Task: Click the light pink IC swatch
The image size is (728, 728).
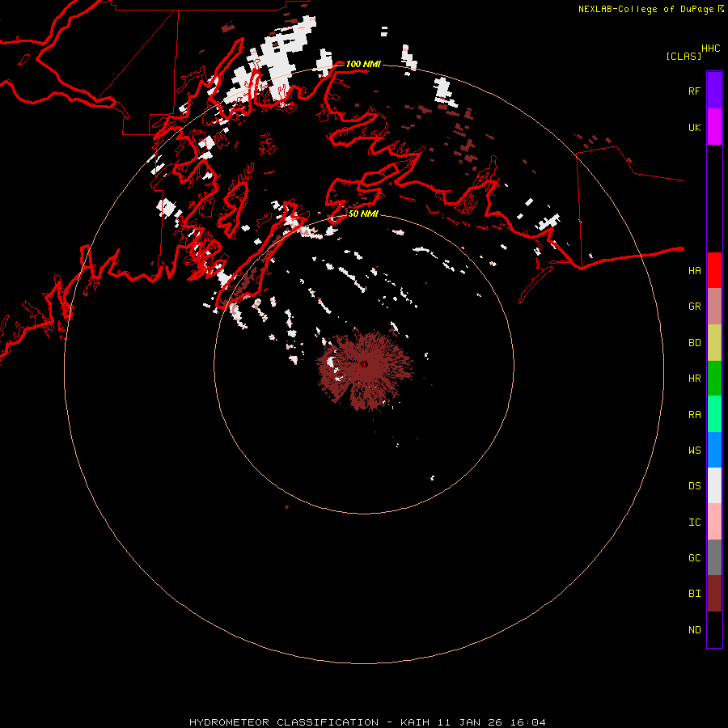Action: pyautogui.click(x=714, y=522)
